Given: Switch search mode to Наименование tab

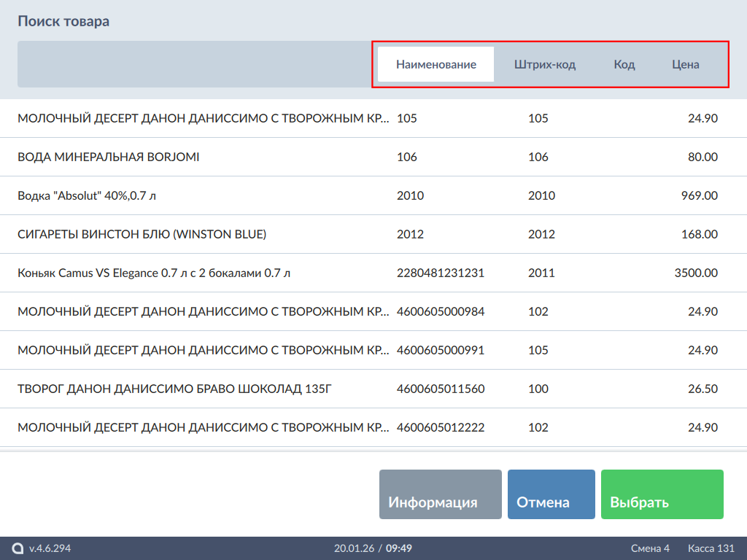Looking at the screenshot, I should (x=436, y=64).
